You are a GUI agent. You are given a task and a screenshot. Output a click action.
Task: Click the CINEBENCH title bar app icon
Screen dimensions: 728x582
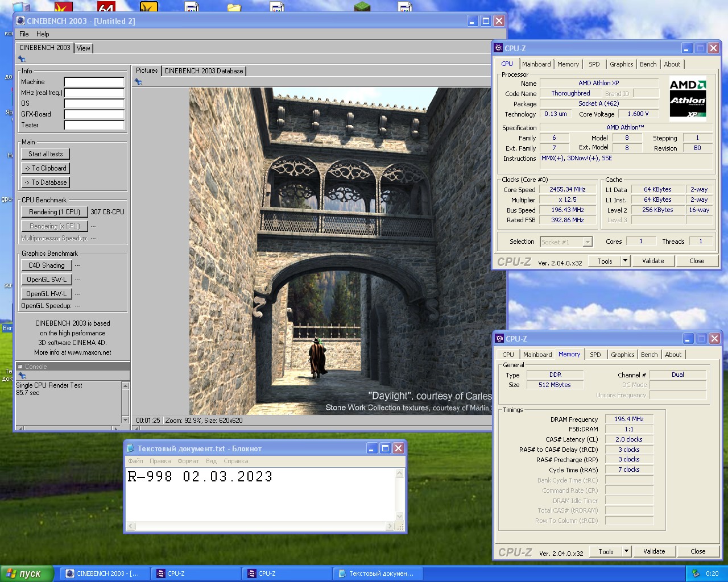tap(20, 21)
